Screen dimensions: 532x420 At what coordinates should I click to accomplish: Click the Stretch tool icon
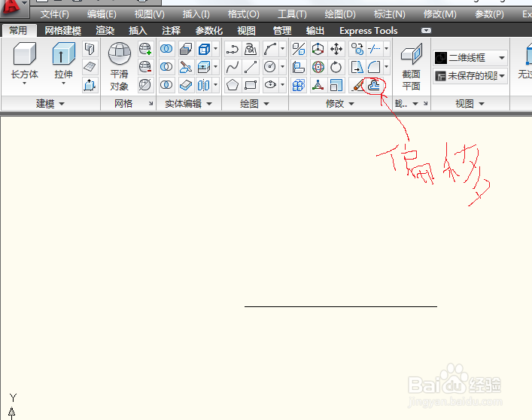(x=357, y=67)
